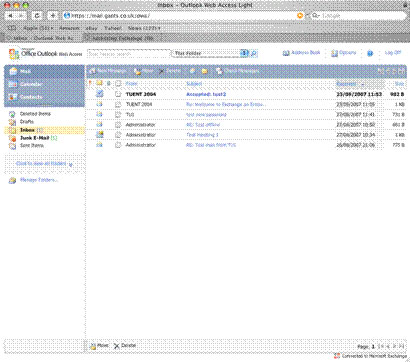Click the Connected to Microsoft Exchange status icon
Image resolution: width=410 pixels, height=362 pixels.
tap(337, 356)
